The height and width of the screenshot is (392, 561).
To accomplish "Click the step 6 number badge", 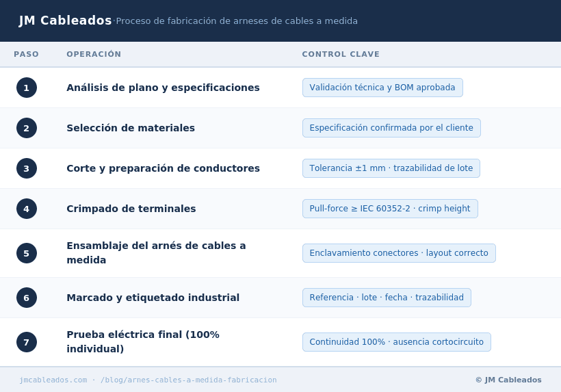I will point(27,298).
